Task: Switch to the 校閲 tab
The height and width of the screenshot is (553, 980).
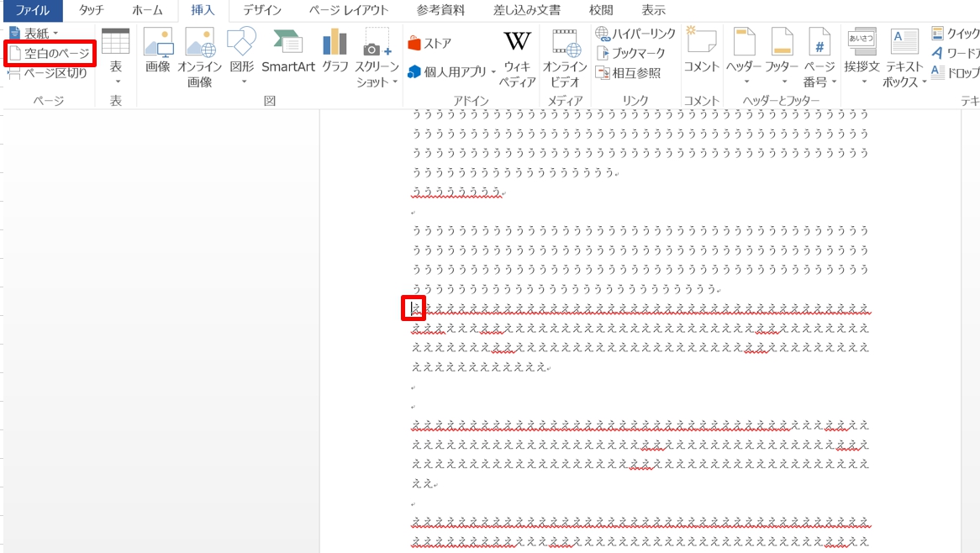Action: tap(601, 10)
